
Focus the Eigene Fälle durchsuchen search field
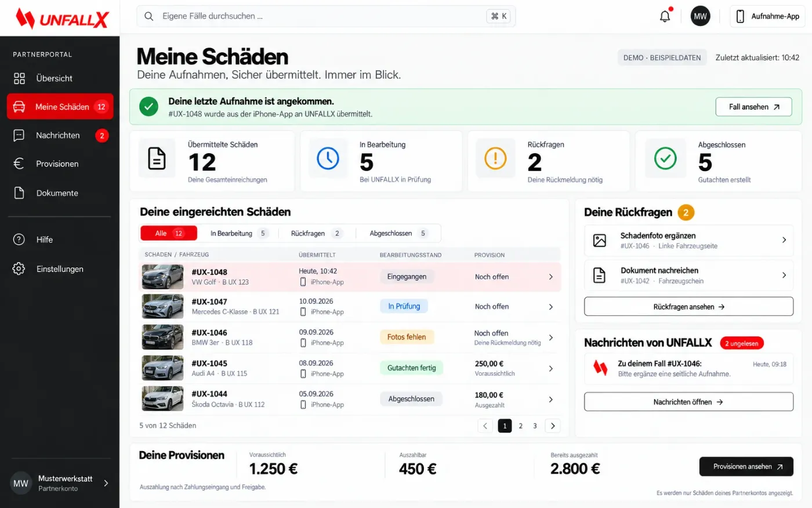[326, 16]
